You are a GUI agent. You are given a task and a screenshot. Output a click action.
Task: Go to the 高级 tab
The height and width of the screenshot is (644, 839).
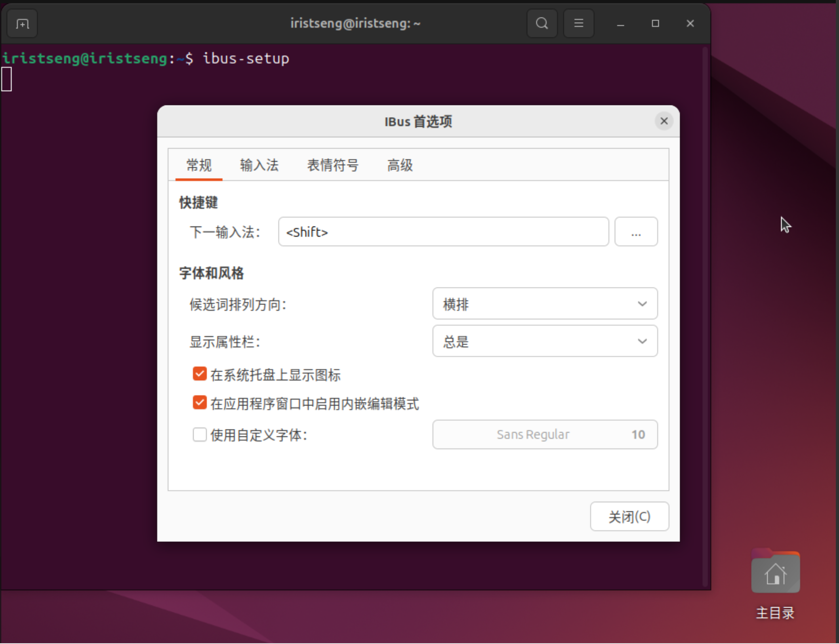400,165
